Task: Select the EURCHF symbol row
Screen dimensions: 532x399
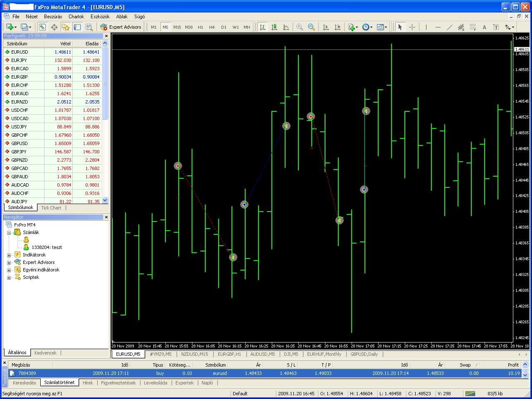Action: click(x=52, y=85)
